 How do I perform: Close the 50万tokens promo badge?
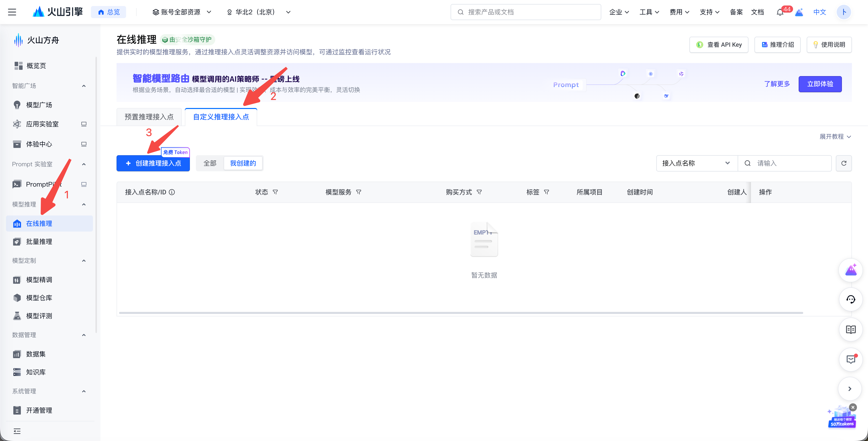[x=852, y=407]
